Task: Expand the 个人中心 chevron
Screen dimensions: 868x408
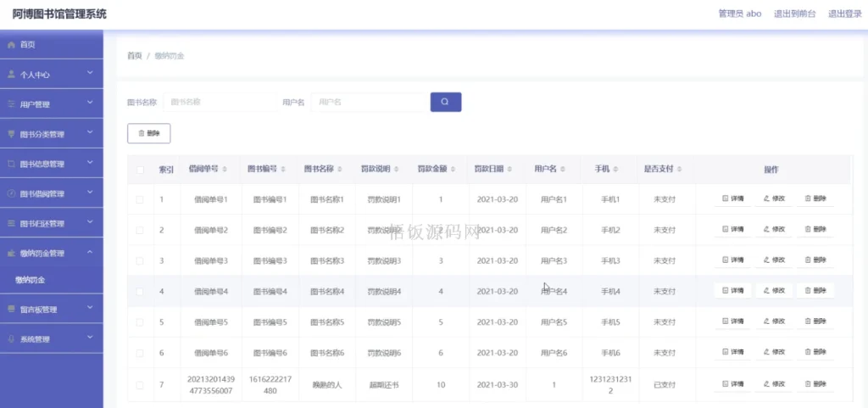Action: pos(90,72)
